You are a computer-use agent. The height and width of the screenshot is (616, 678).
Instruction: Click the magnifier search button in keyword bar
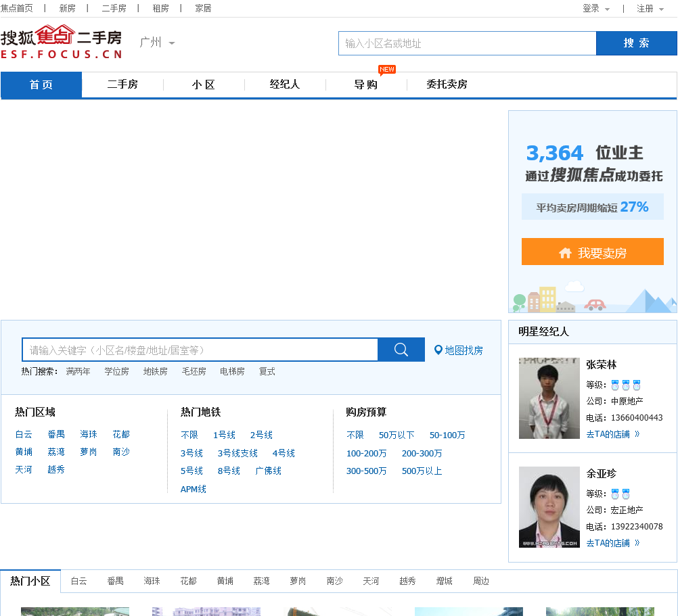(x=401, y=350)
